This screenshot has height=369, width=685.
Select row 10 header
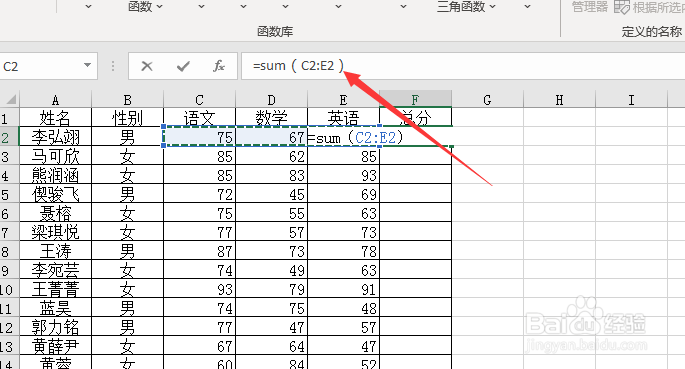click(x=9, y=289)
